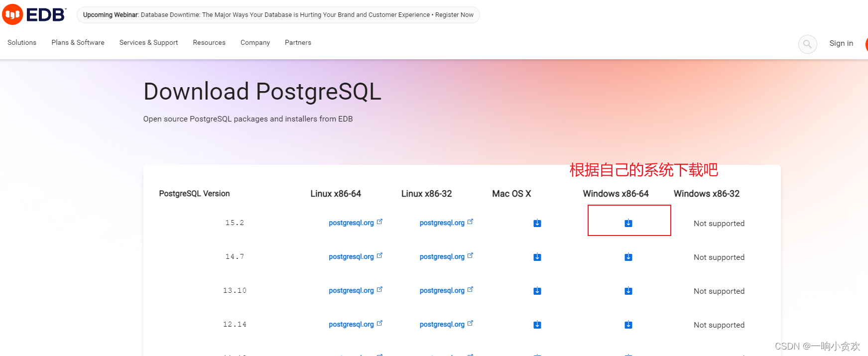
Task: Open the Company menu
Action: pyautogui.click(x=255, y=43)
